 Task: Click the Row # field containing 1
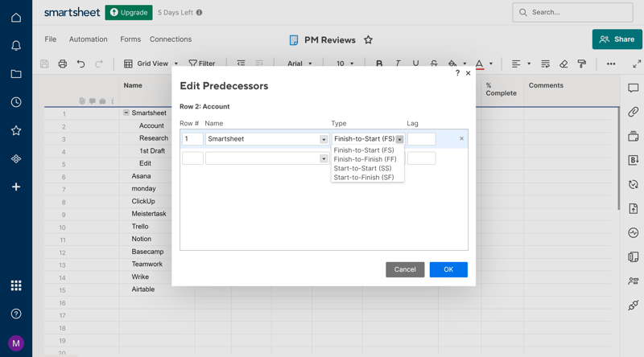192,139
